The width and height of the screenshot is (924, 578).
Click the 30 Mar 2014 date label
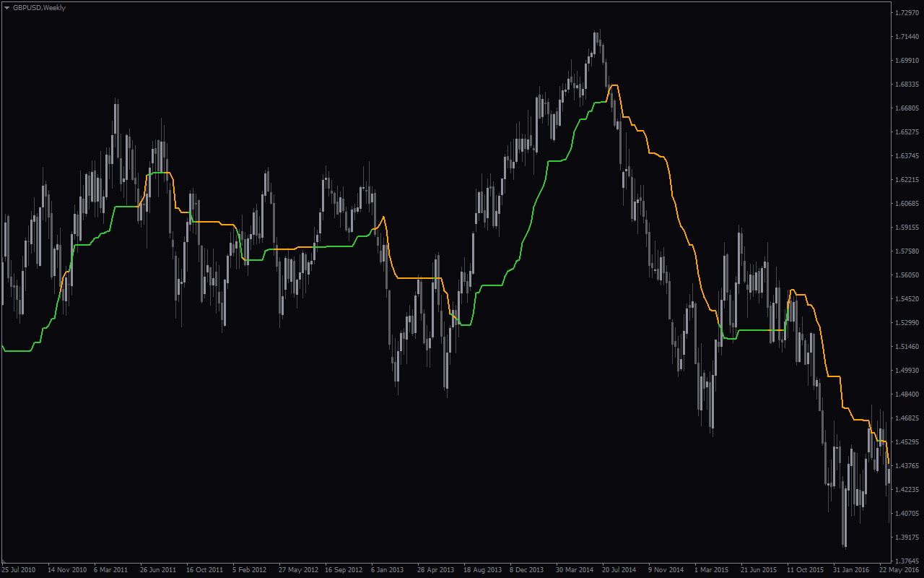574,570
